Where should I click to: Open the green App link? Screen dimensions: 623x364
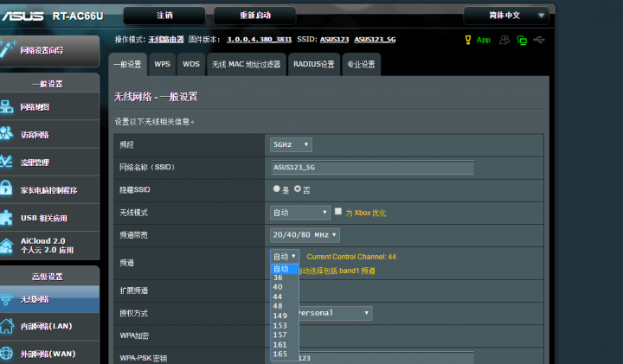[484, 40]
